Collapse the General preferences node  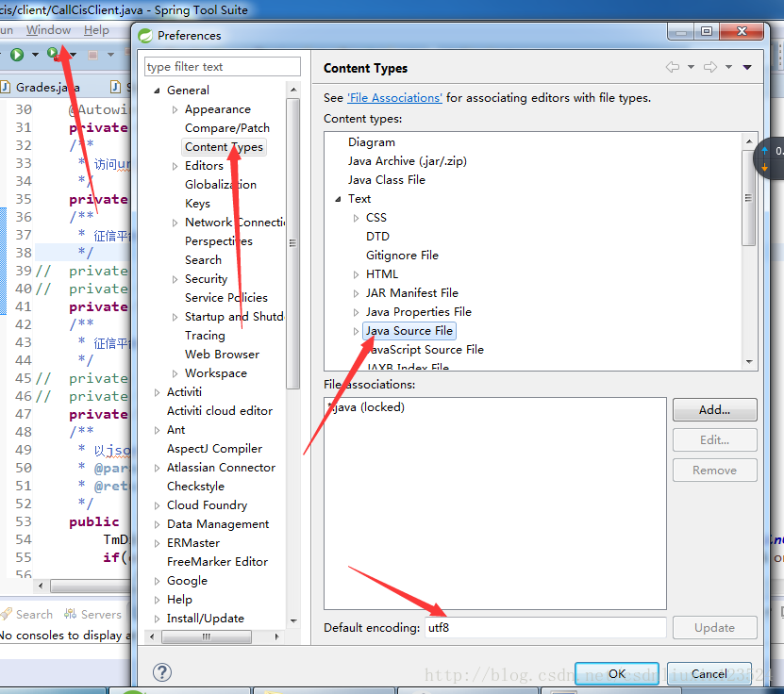coord(157,91)
